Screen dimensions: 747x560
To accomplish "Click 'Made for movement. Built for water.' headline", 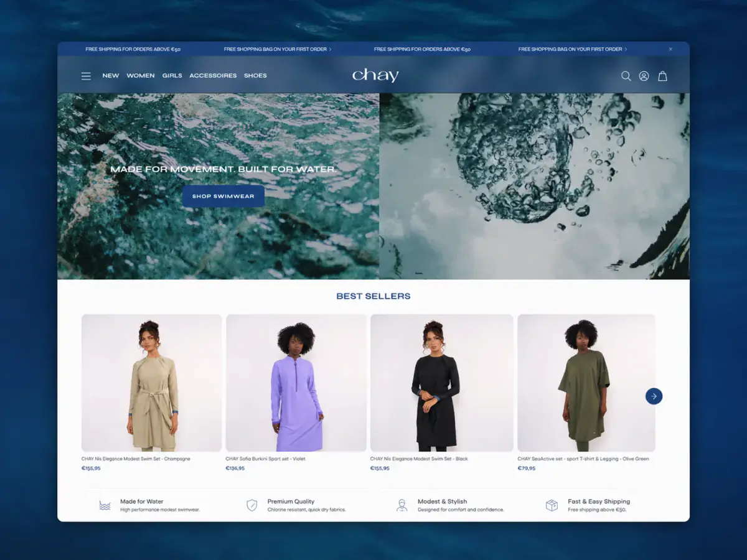I will (223, 169).
